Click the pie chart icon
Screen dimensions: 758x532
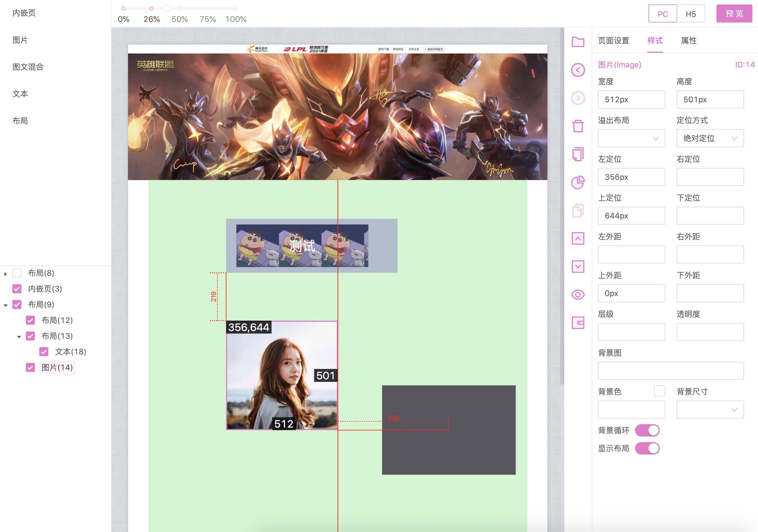(x=578, y=182)
